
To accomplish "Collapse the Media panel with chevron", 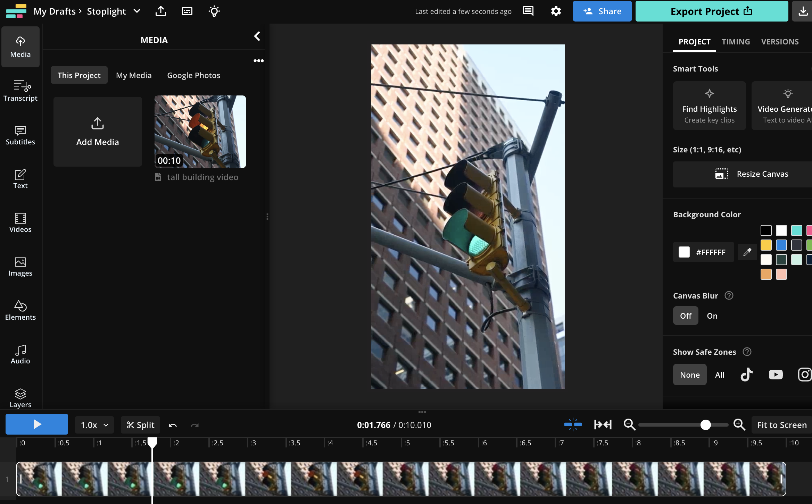I will 257,36.
